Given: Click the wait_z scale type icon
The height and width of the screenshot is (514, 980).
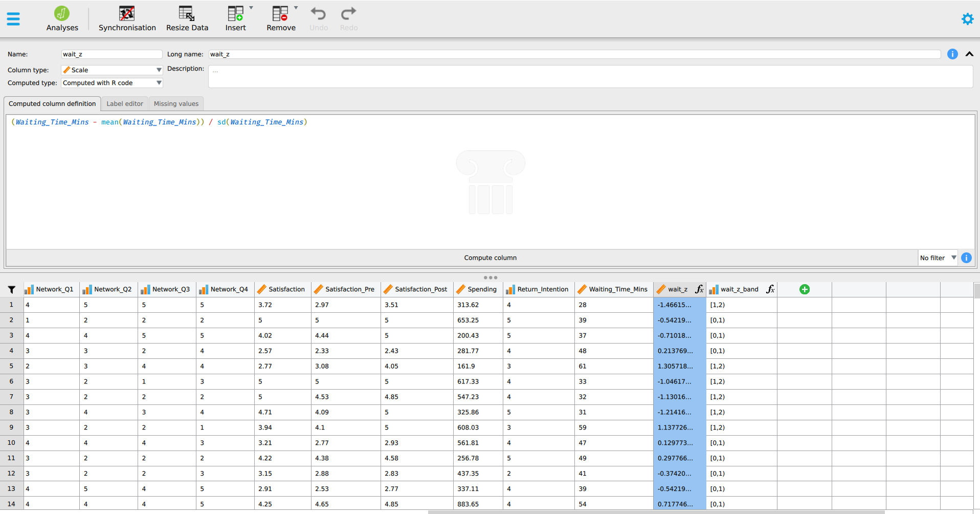Looking at the screenshot, I should (x=661, y=289).
